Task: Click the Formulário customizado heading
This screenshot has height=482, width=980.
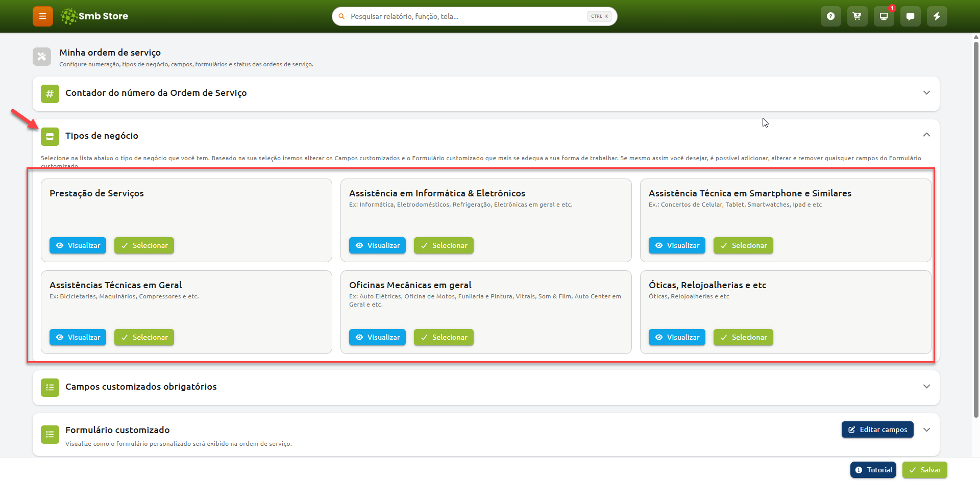Action: point(117,430)
